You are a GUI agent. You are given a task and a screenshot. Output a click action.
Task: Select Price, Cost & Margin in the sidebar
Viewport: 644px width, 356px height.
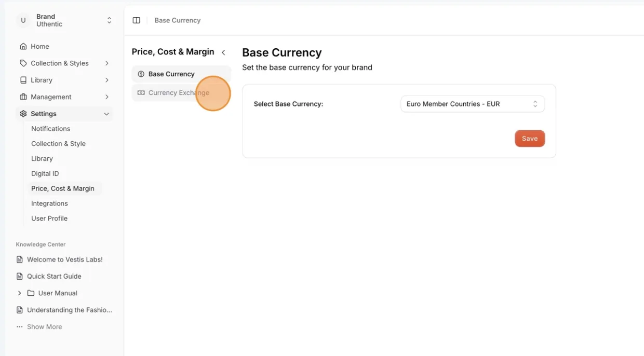coord(63,188)
